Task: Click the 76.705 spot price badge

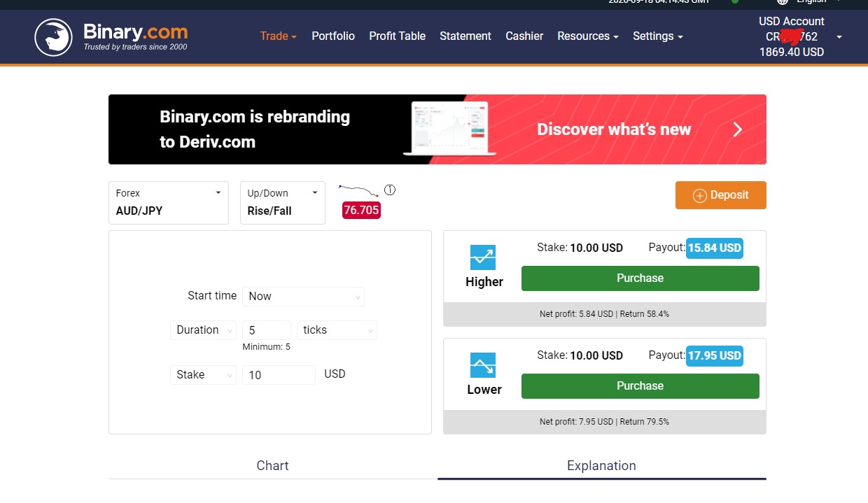Action: (x=361, y=210)
